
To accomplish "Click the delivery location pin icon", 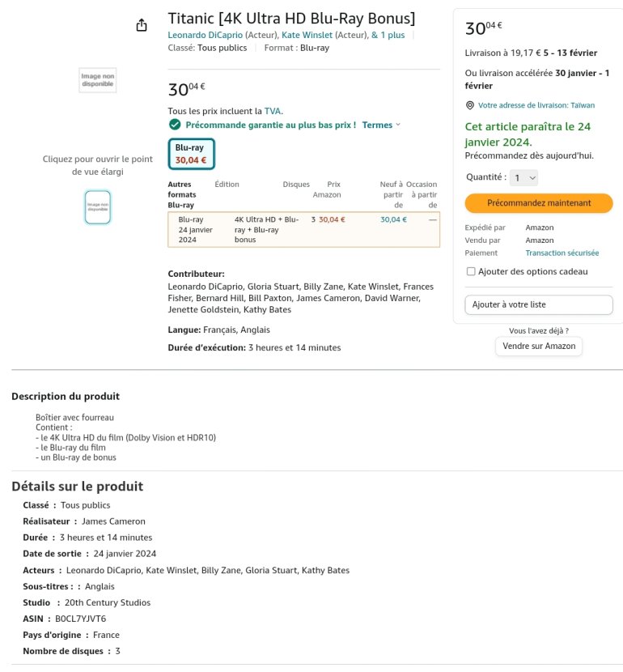I will (470, 105).
